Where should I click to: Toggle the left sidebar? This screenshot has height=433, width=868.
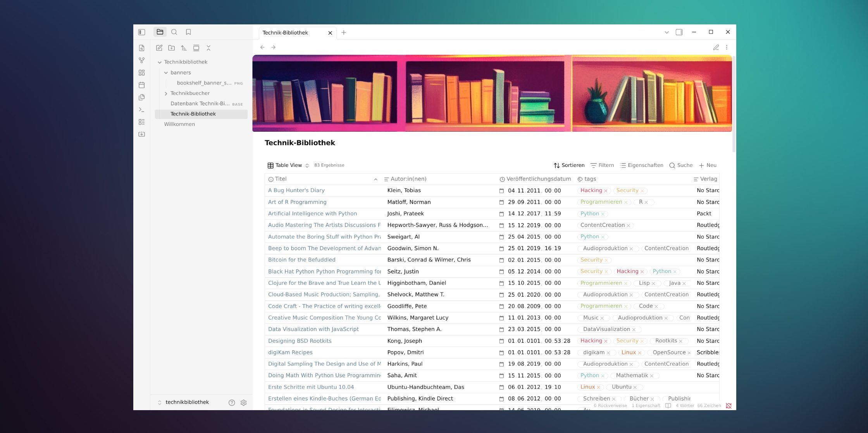(x=142, y=32)
